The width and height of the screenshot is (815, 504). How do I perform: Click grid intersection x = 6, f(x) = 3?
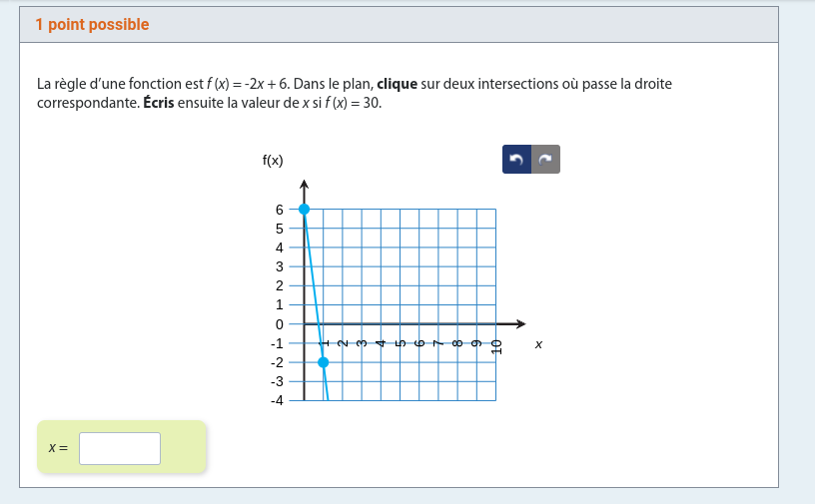click(418, 266)
